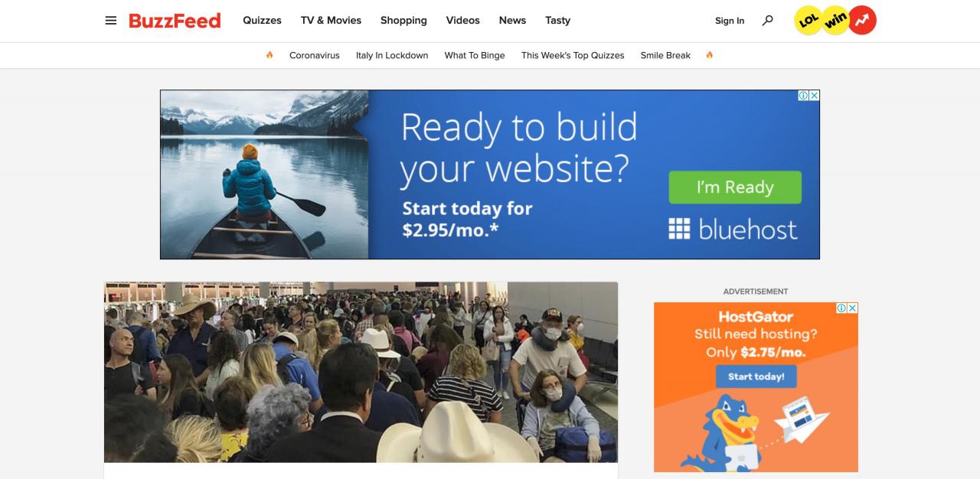Close the HostGator sidebar ad
980x479 pixels.
point(852,308)
